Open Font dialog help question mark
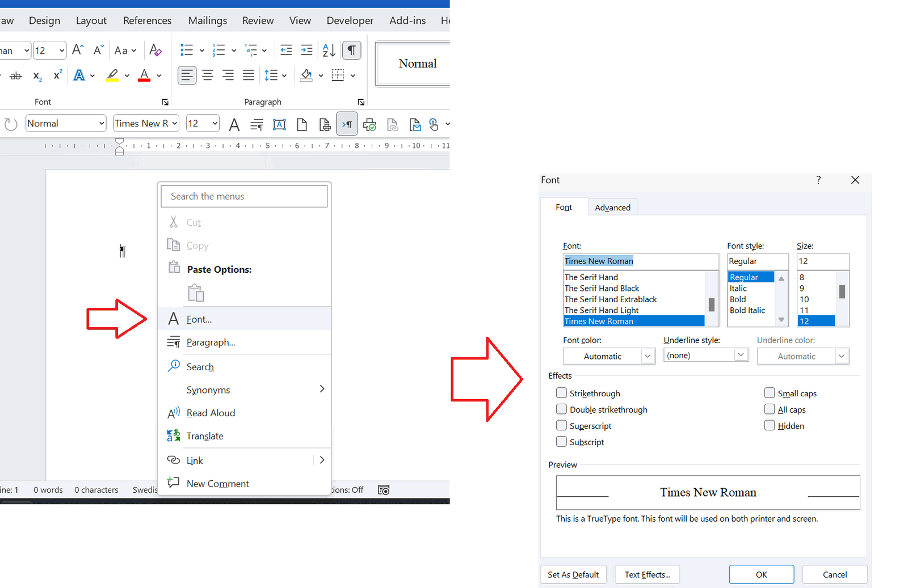908x588 pixels. pos(818,180)
